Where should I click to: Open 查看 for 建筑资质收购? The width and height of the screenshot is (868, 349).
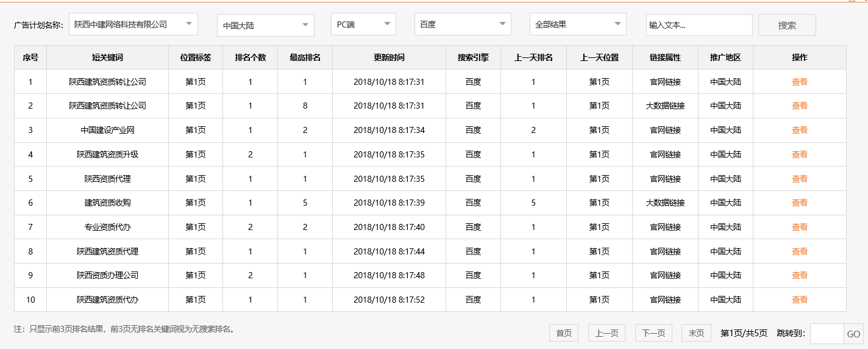tap(799, 203)
